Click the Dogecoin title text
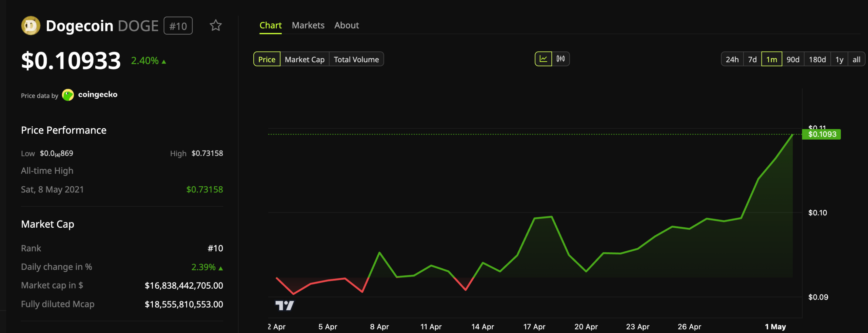This screenshot has height=333, width=868. [x=79, y=26]
